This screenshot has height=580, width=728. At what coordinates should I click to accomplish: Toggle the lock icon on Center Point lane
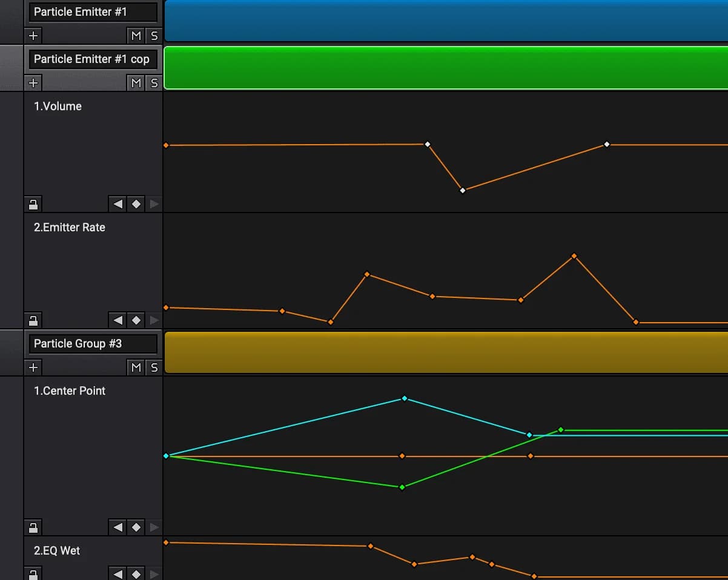[x=33, y=527]
